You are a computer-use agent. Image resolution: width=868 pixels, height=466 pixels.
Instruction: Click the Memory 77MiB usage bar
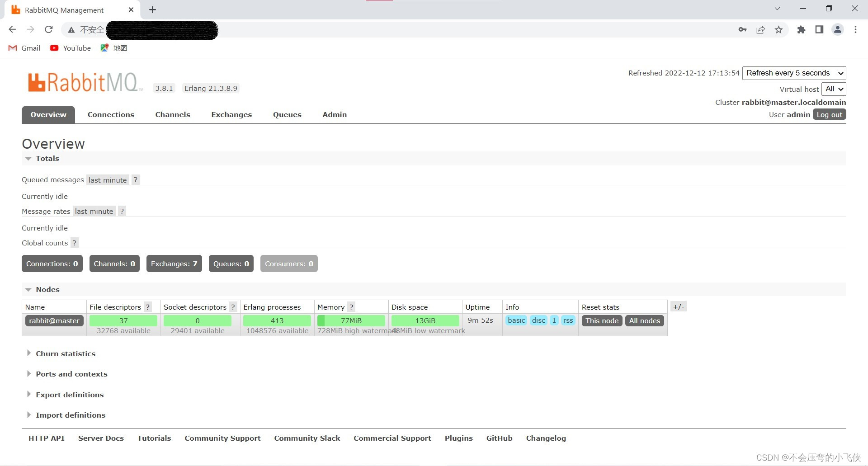(x=351, y=320)
